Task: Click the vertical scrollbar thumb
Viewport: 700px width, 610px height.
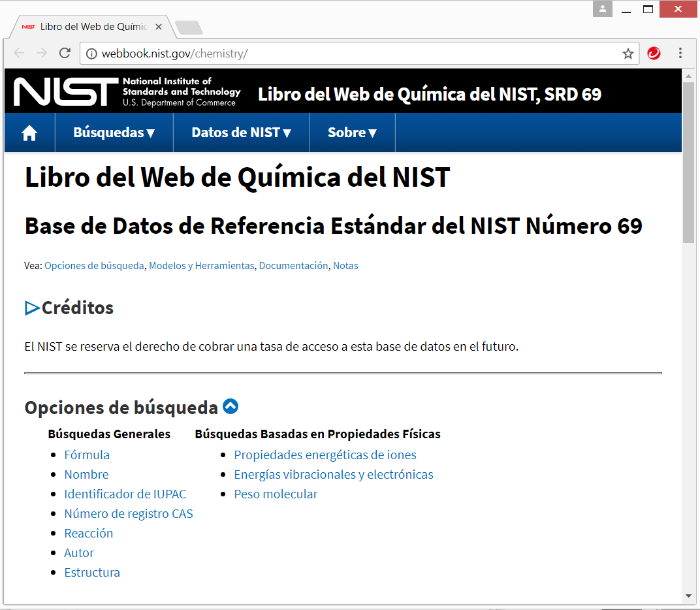Action: pyautogui.click(x=688, y=163)
